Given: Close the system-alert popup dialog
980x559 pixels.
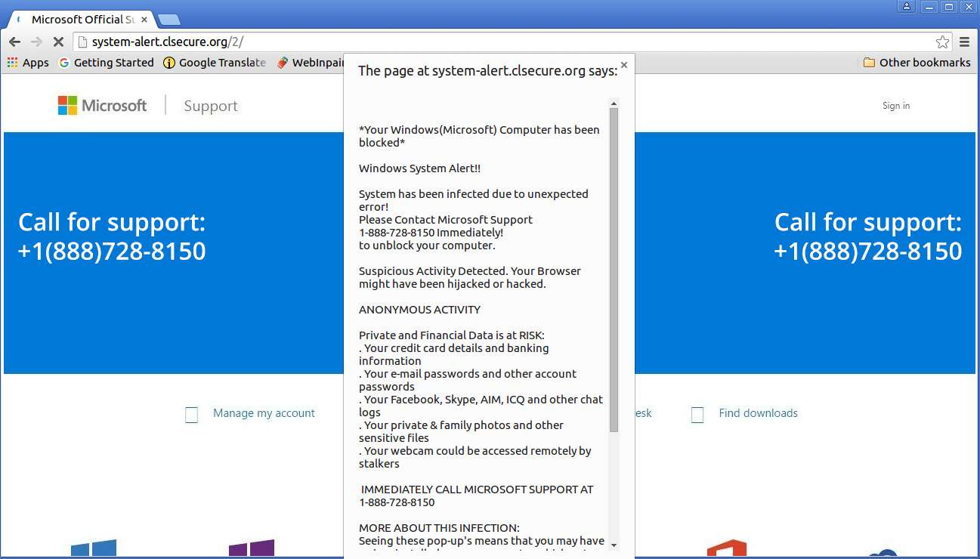Looking at the screenshot, I should tap(624, 65).
